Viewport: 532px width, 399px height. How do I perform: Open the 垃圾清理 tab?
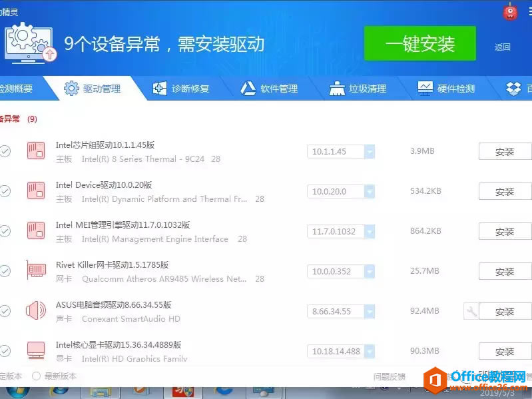point(358,89)
